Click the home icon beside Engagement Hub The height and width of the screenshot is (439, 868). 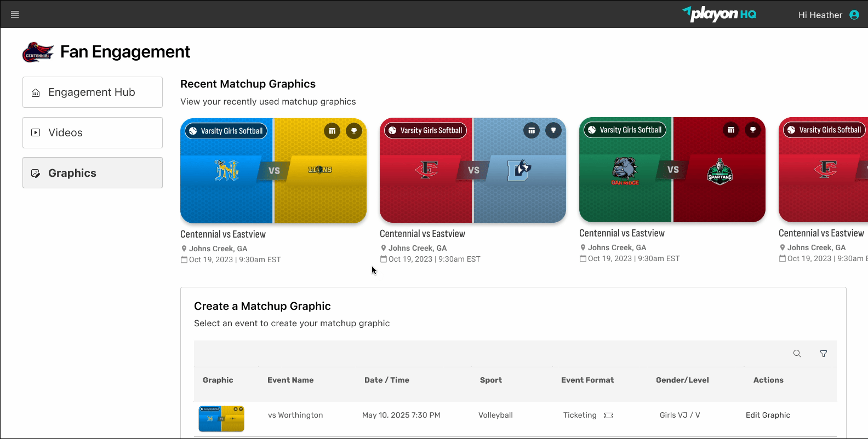point(36,93)
